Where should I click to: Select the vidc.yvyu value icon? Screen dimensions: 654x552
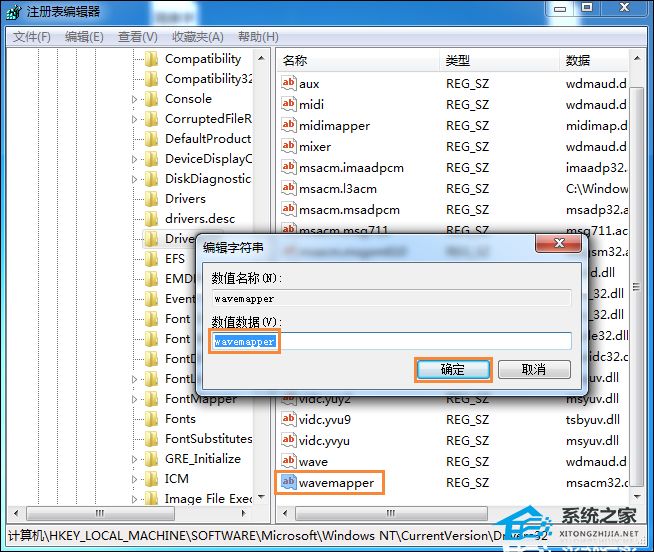pos(289,440)
